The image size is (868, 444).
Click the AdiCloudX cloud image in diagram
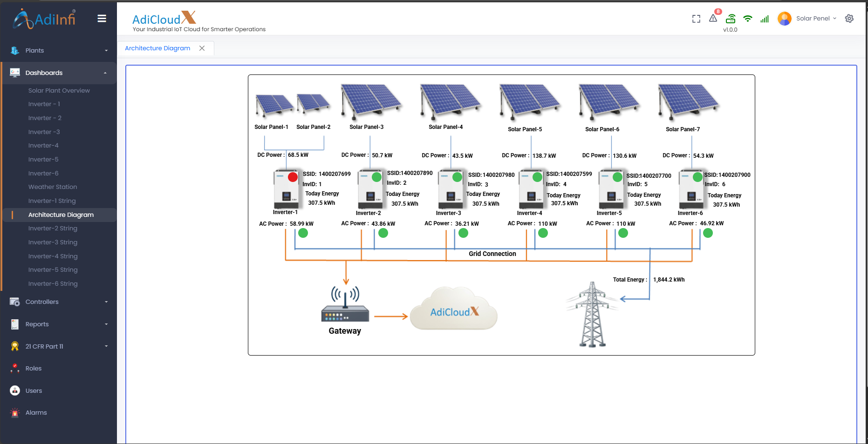[x=454, y=309]
